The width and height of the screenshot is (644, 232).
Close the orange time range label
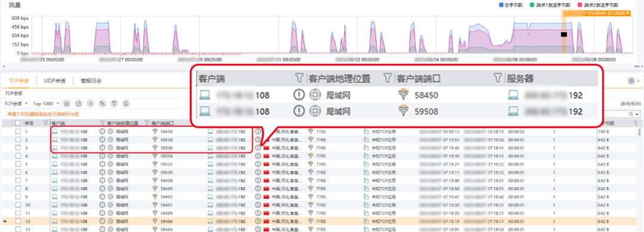pyautogui.click(x=628, y=13)
